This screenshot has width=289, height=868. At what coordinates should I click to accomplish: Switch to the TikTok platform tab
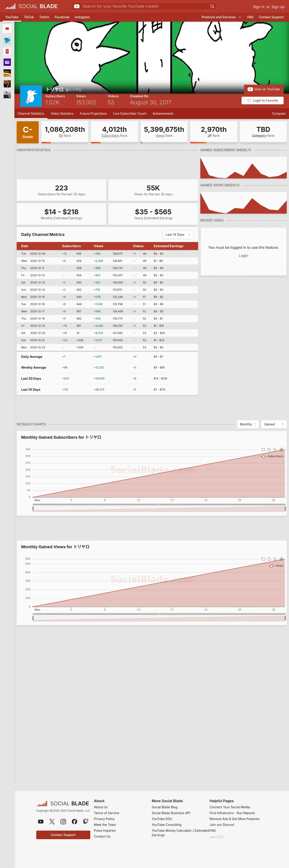coord(29,17)
